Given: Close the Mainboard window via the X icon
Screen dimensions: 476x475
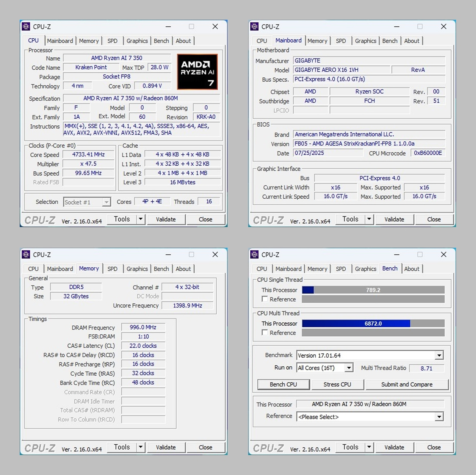Looking at the screenshot, I should click(444, 26).
